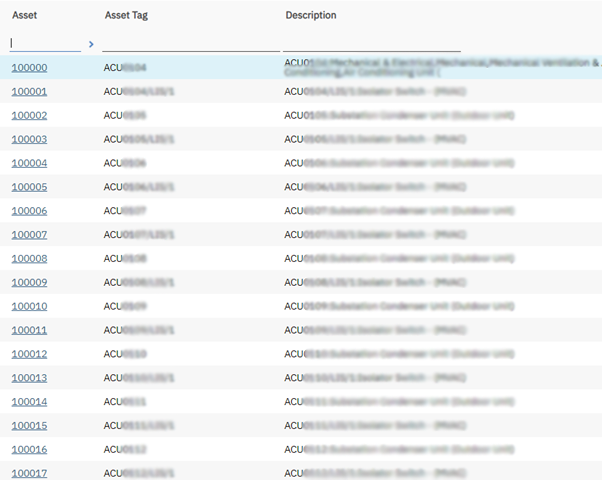Click asset link 100014
Screen dimensions: 602x480
[29, 402]
